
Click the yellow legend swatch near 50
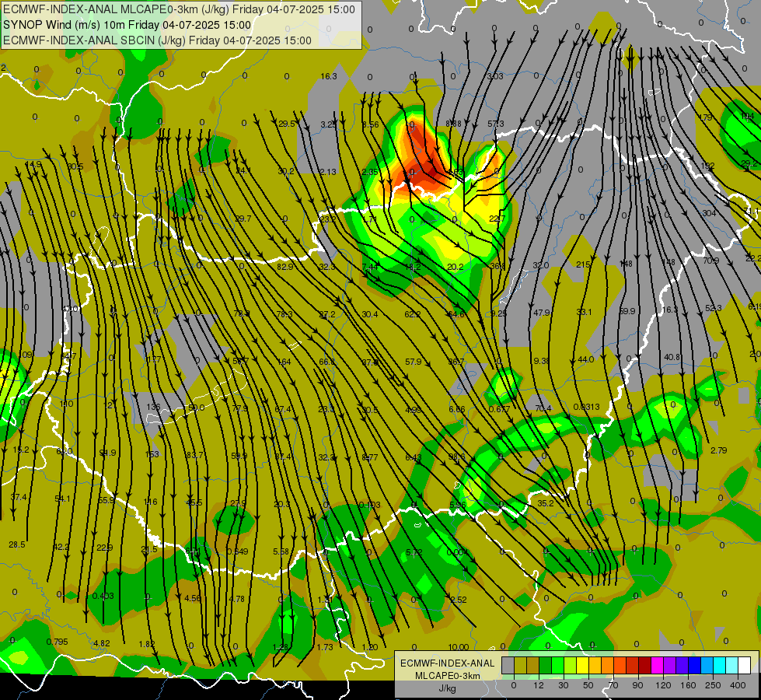pyautogui.click(x=582, y=665)
